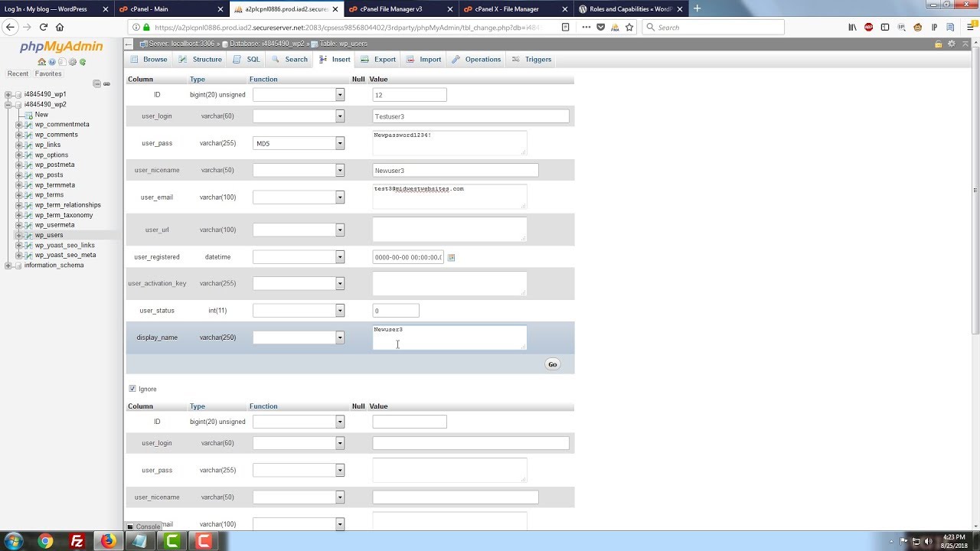The width and height of the screenshot is (980, 551).
Task: Open wp_yoast_seo_meta table in tree
Action: tap(65, 255)
